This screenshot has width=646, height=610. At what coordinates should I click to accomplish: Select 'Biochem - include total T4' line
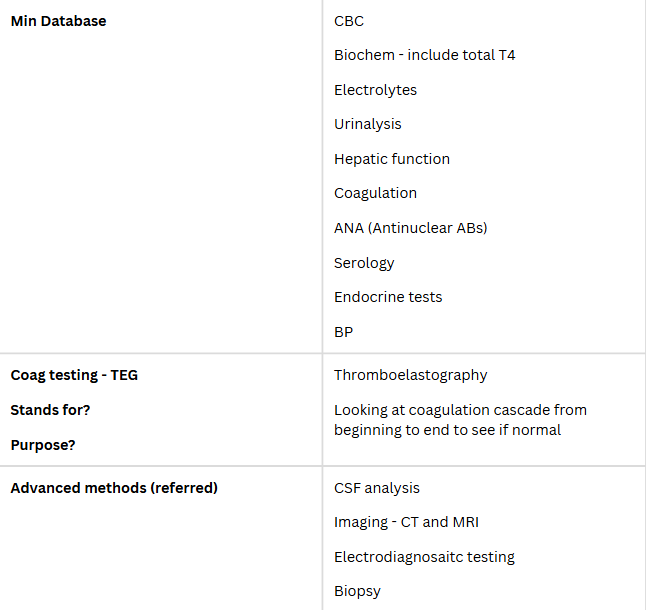(x=424, y=55)
